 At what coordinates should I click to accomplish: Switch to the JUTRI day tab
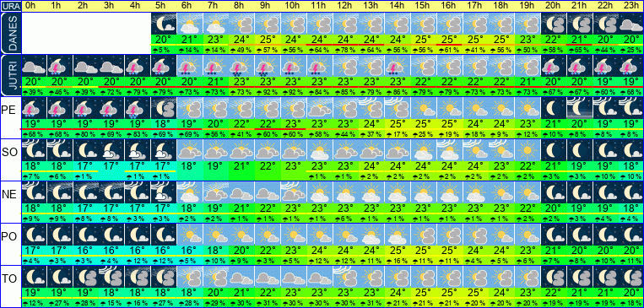10,75
